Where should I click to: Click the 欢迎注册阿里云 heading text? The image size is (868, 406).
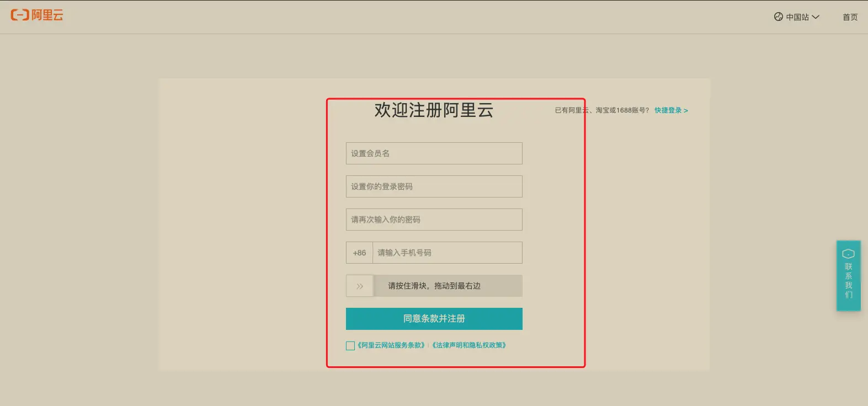pyautogui.click(x=434, y=110)
